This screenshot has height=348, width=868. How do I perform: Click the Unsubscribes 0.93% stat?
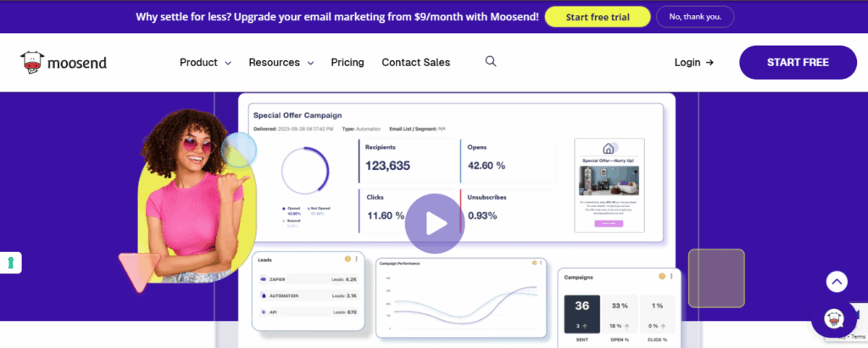509,210
